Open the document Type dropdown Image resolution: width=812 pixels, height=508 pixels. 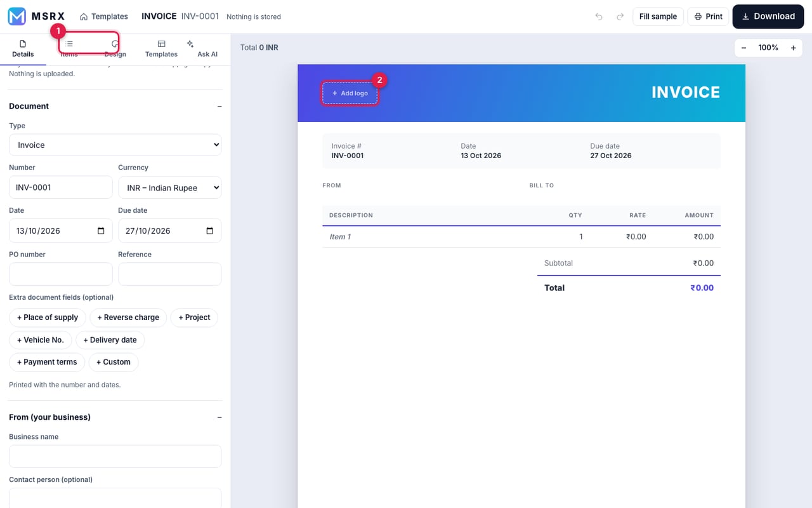pos(115,145)
